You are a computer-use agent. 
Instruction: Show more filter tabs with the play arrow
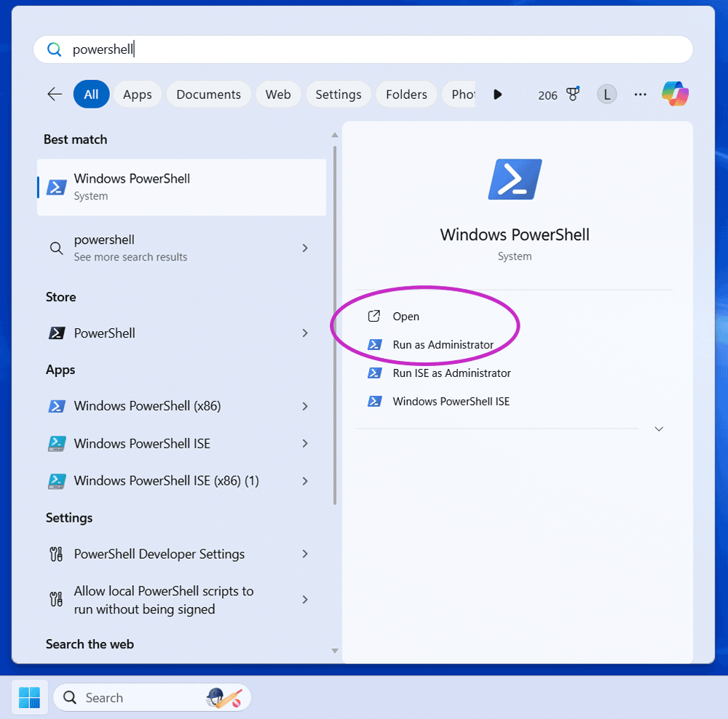click(x=498, y=95)
